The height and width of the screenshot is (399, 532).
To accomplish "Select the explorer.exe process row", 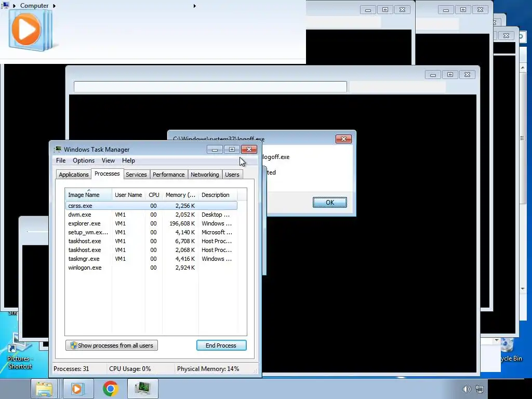I will (151, 223).
